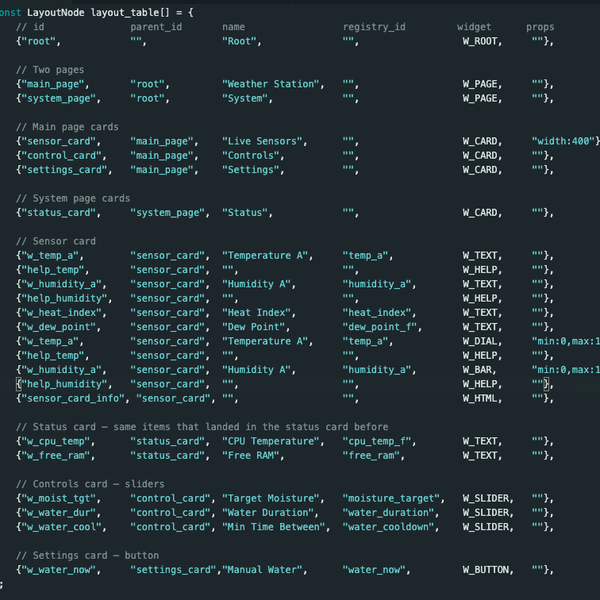This screenshot has width=600, height=600.
Task: Select the "Live Sensors" name string
Action: [x=262, y=142]
